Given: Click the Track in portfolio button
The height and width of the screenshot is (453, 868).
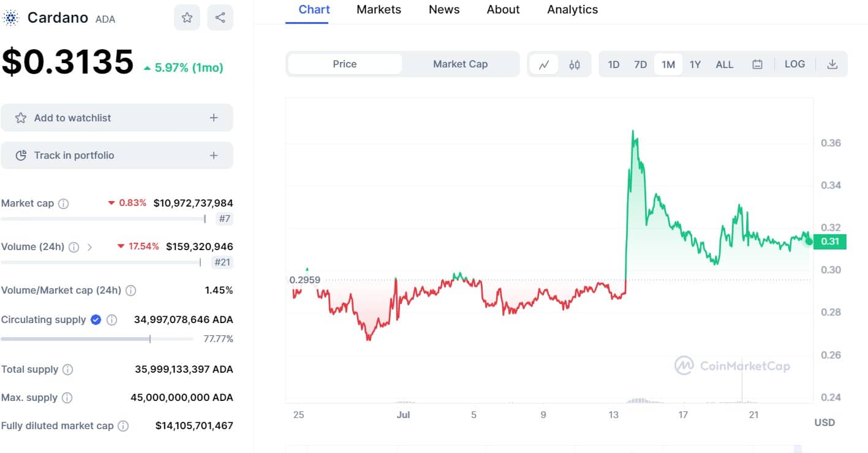Looking at the screenshot, I should 117,155.
